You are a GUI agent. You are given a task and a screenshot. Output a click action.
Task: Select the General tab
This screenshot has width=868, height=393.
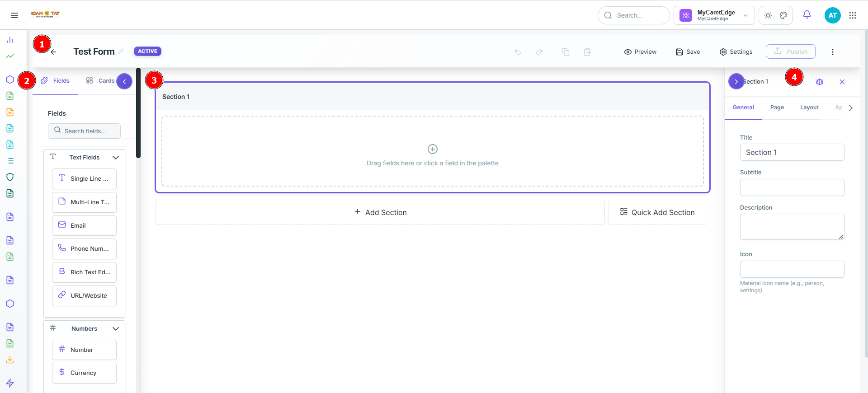tap(743, 108)
